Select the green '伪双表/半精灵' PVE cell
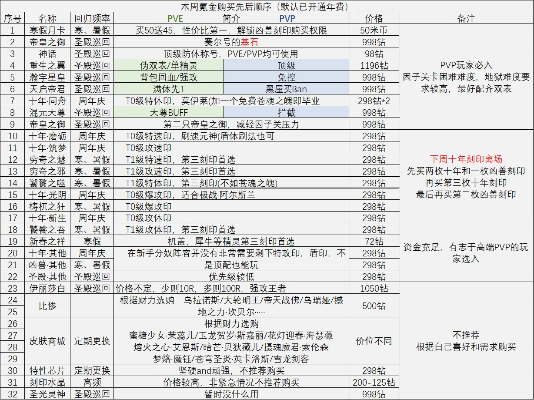The height and width of the screenshot is (400, 534). click(169, 65)
